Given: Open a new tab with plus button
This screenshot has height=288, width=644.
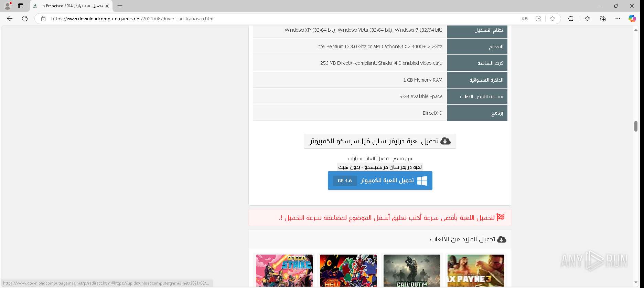Looking at the screenshot, I should tap(120, 6).
